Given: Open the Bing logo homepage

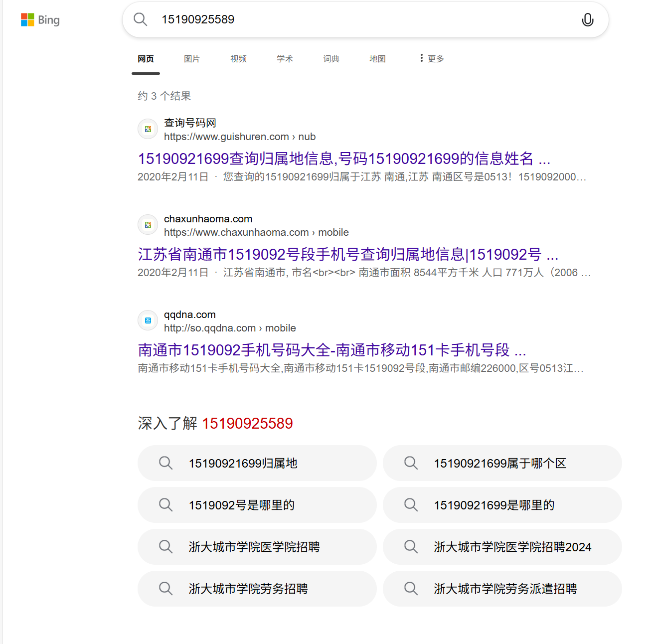Looking at the screenshot, I should 40,20.
